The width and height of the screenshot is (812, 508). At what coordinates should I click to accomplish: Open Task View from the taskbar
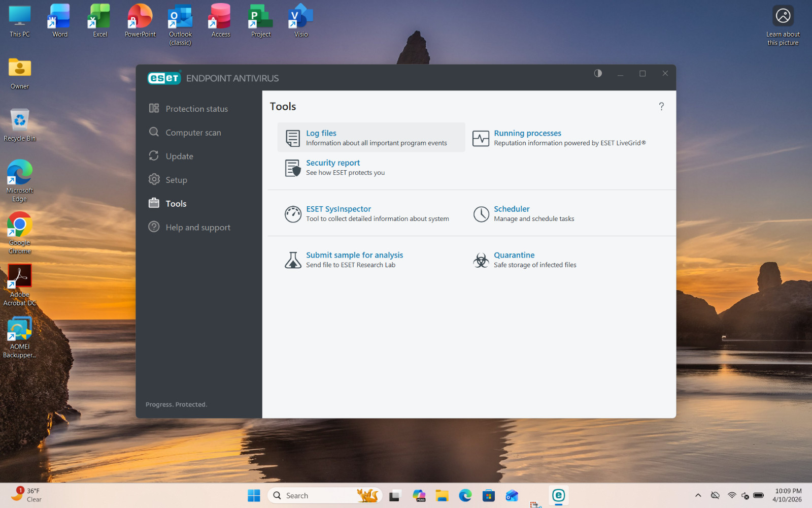point(395,495)
